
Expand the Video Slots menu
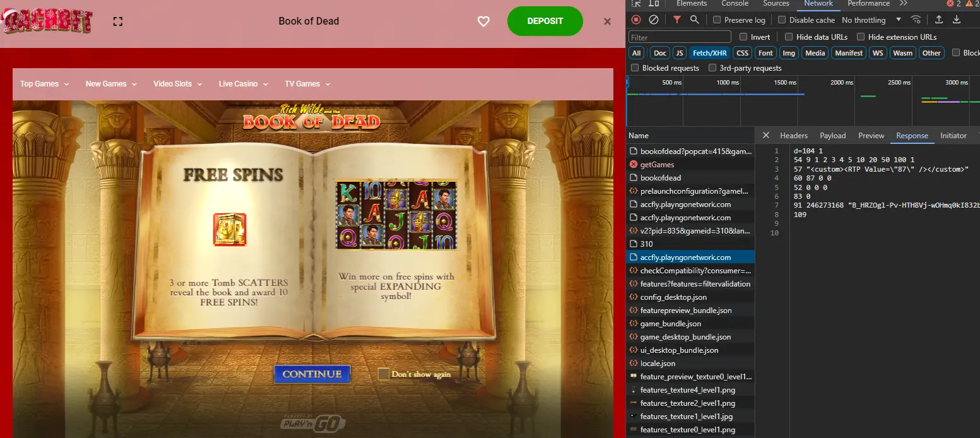[x=177, y=84]
